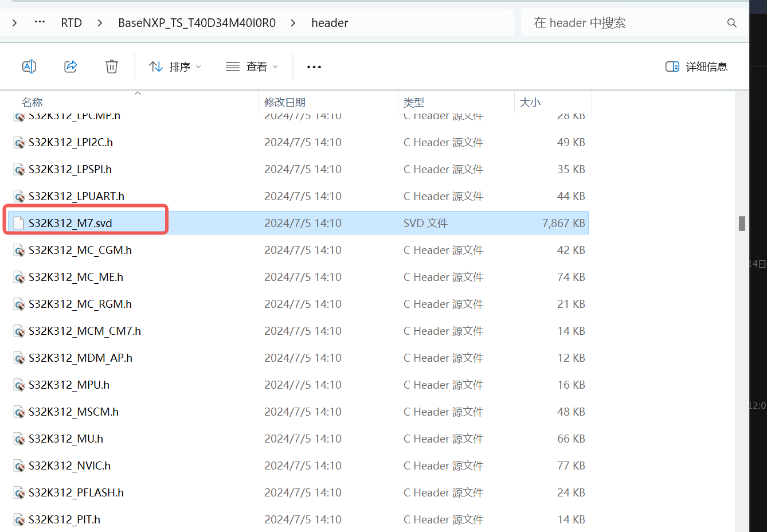Open the 查看 dropdown
This screenshot has width=767, height=532.
coord(251,66)
